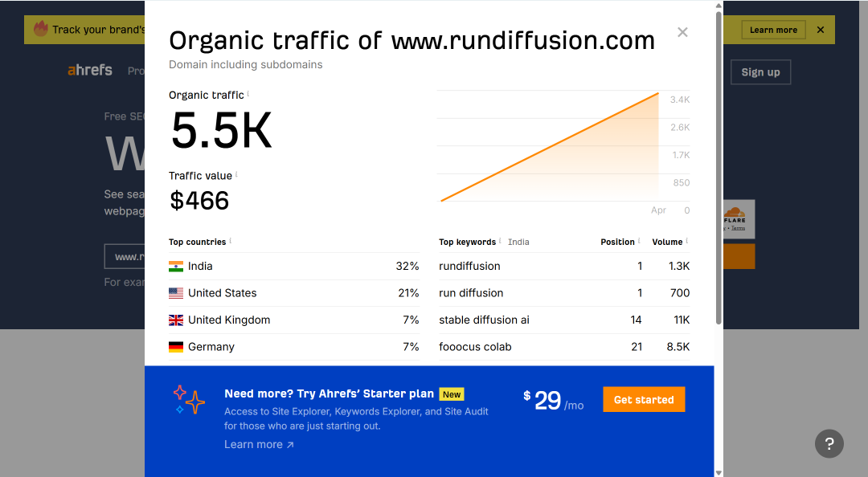Viewport: 868px width, 477px height.
Task: Click the $466 traffic value
Action: [x=199, y=200]
